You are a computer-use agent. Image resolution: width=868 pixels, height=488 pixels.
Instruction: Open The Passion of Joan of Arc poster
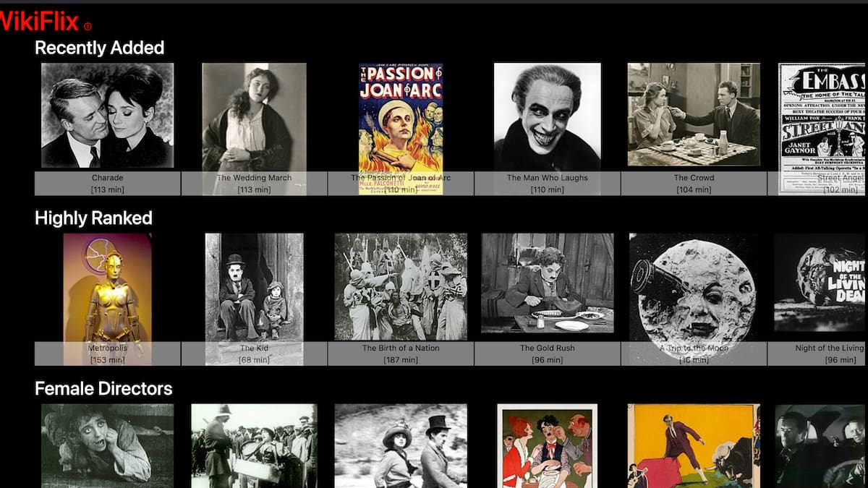tap(401, 116)
